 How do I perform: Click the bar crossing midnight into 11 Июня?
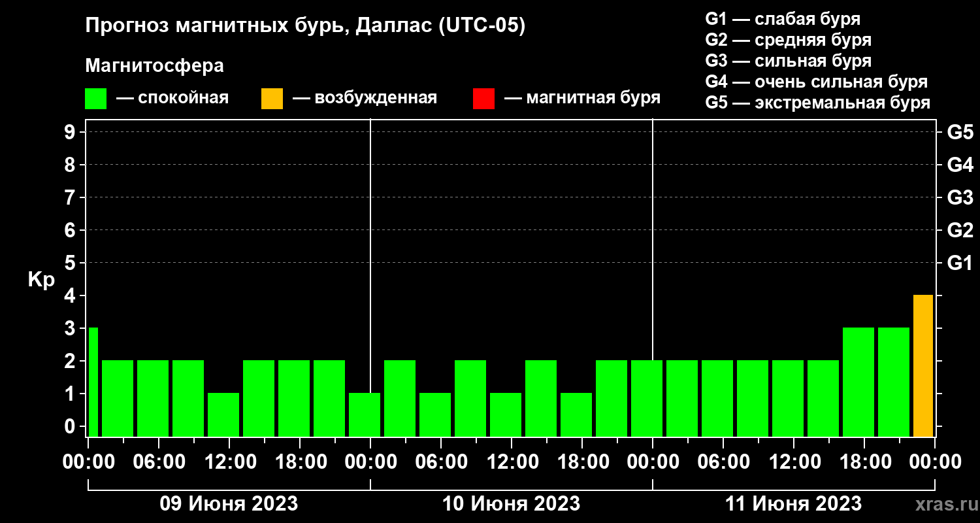(647, 398)
